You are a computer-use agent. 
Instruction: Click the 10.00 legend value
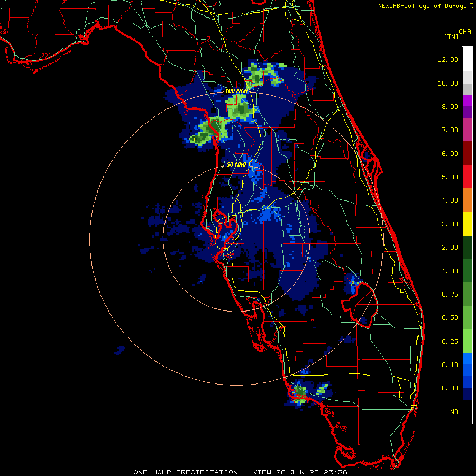tap(448, 83)
